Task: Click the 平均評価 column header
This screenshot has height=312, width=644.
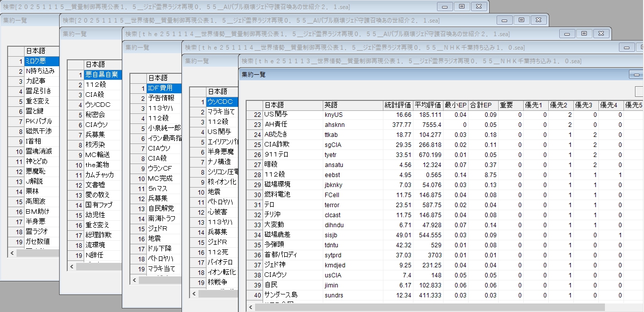Action: pyautogui.click(x=428, y=105)
